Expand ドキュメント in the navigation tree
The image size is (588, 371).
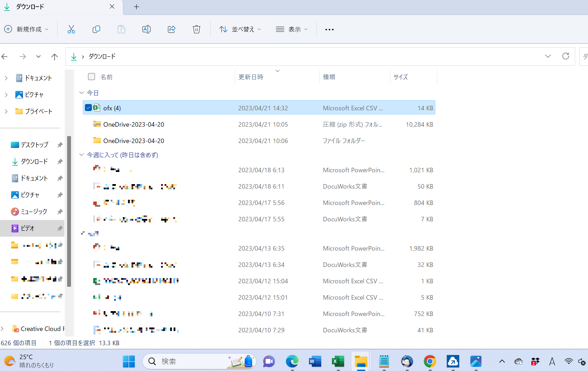[6, 78]
